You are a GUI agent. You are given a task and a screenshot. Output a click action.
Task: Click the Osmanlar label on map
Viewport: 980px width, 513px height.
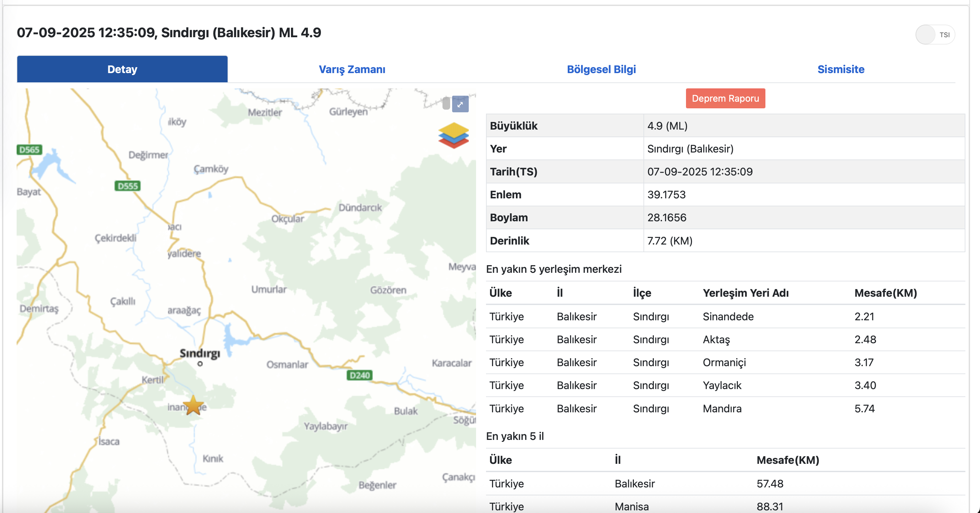(x=287, y=364)
